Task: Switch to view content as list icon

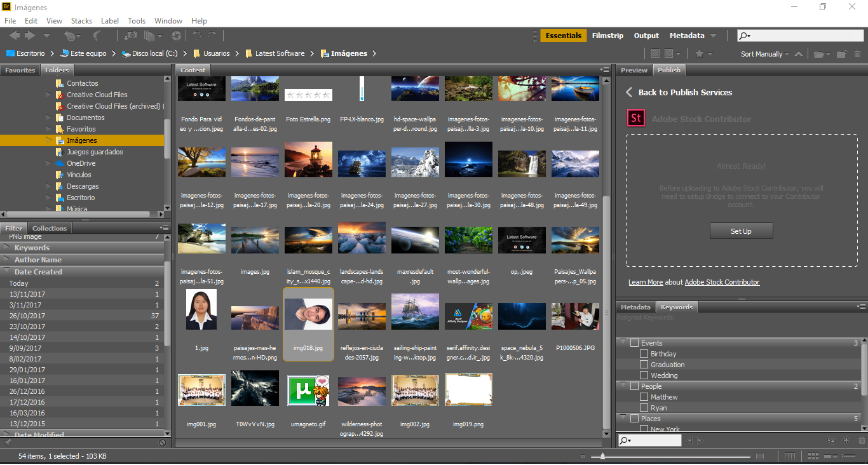Action: [x=849, y=456]
